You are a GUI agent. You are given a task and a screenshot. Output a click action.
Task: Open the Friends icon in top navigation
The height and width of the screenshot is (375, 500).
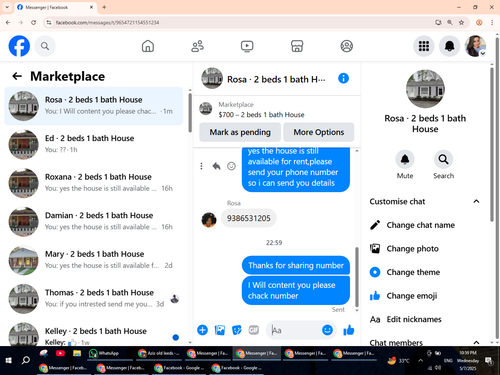tap(197, 46)
